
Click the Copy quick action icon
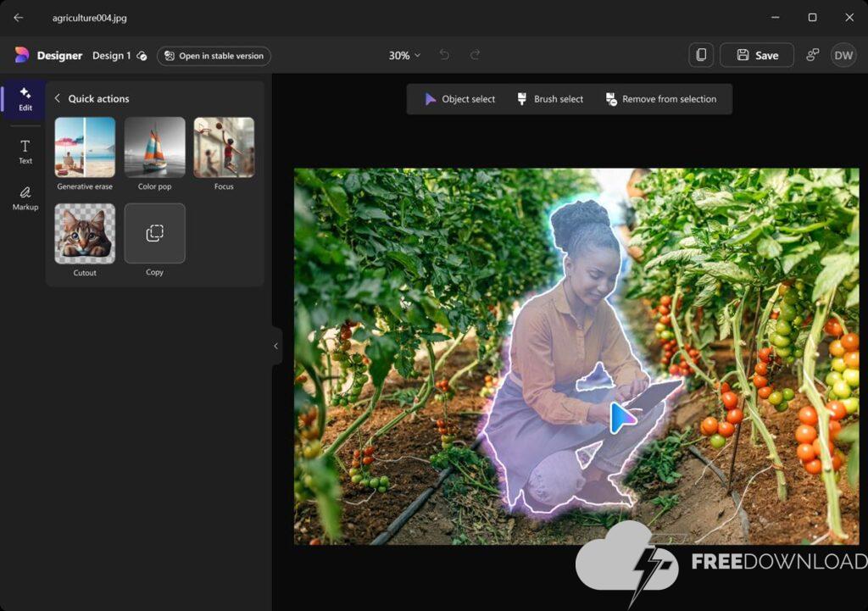coord(154,233)
